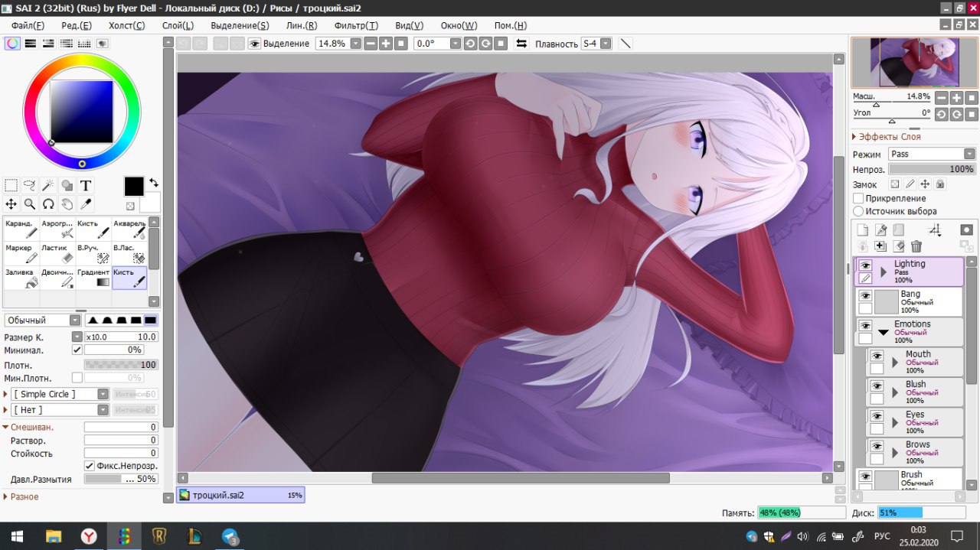The height and width of the screenshot is (550, 980).
Task: Choose the magic wand tool
Action: coord(48,185)
